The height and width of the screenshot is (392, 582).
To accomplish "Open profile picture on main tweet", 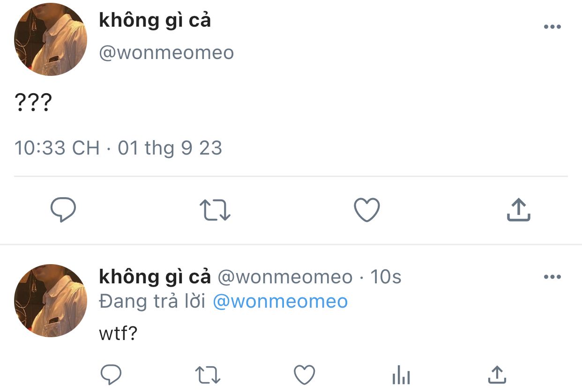I will click(51, 39).
